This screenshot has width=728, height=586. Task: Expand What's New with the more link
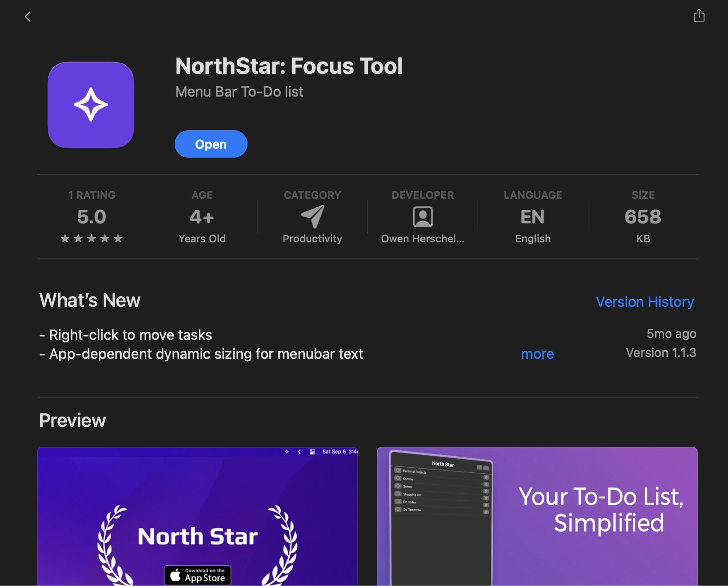[537, 354]
